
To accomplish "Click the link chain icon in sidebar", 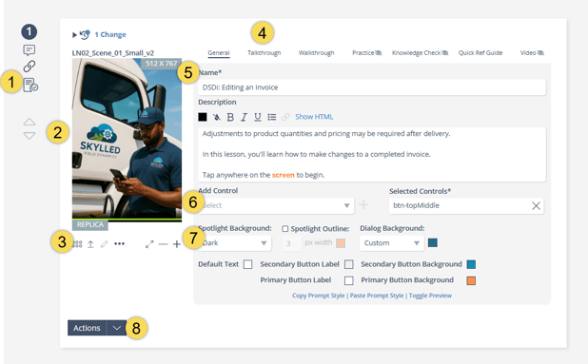I will click(29, 67).
